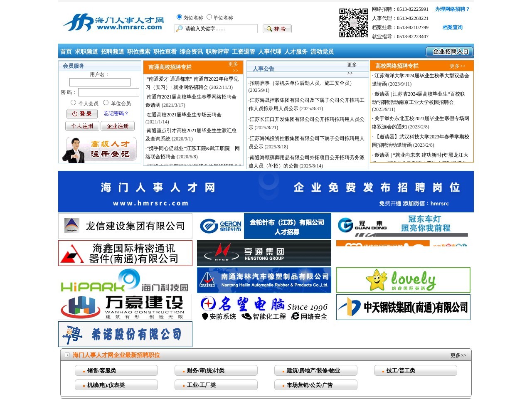The height and width of the screenshot is (399, 532).
Task: Click the 企业招聘入口 button
Action: tap(450, 52)
